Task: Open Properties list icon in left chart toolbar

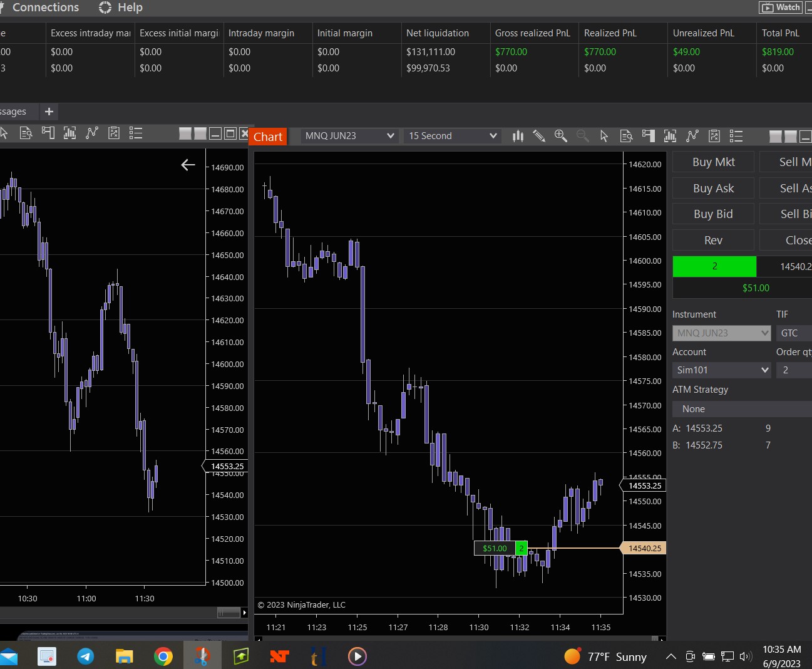Action: click(136, 133)
